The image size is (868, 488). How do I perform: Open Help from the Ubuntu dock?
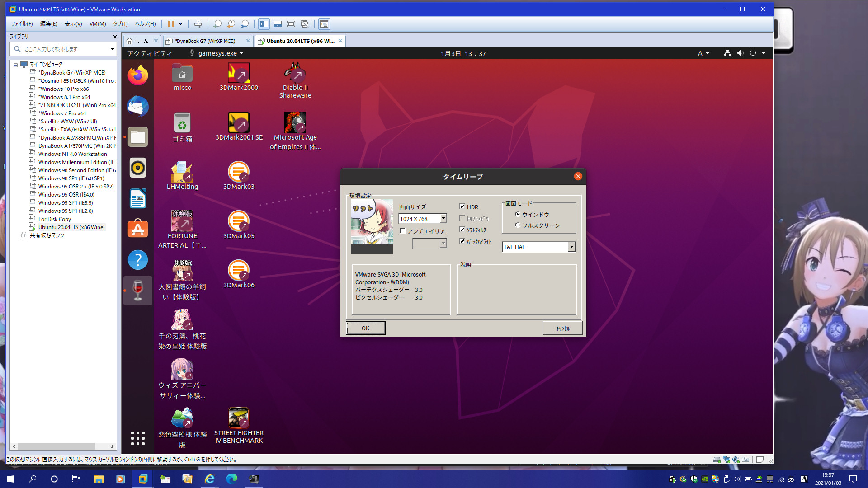click(x=138, y=260)
